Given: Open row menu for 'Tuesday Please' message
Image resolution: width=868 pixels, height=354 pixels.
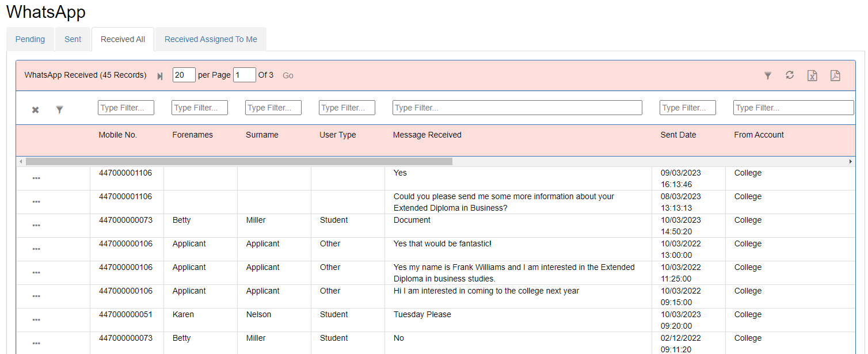Looking at the screenshot, I should coord(36,320).
